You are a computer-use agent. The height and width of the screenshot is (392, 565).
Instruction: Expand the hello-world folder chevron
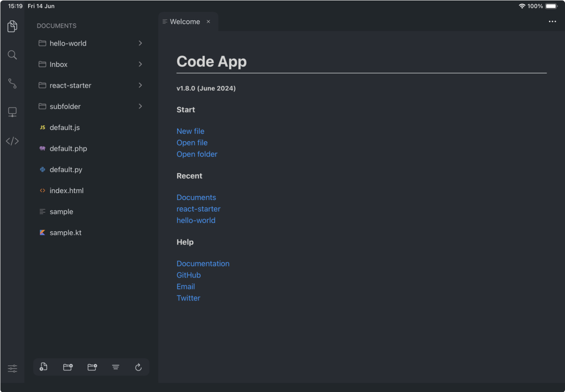pos(140,43)
